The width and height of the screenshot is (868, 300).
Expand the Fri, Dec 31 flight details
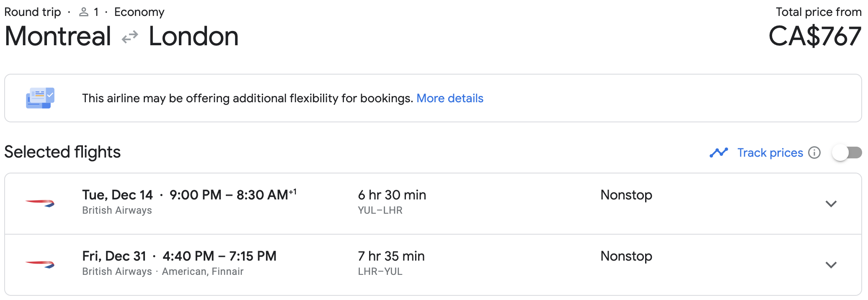(x=831, y=265)
